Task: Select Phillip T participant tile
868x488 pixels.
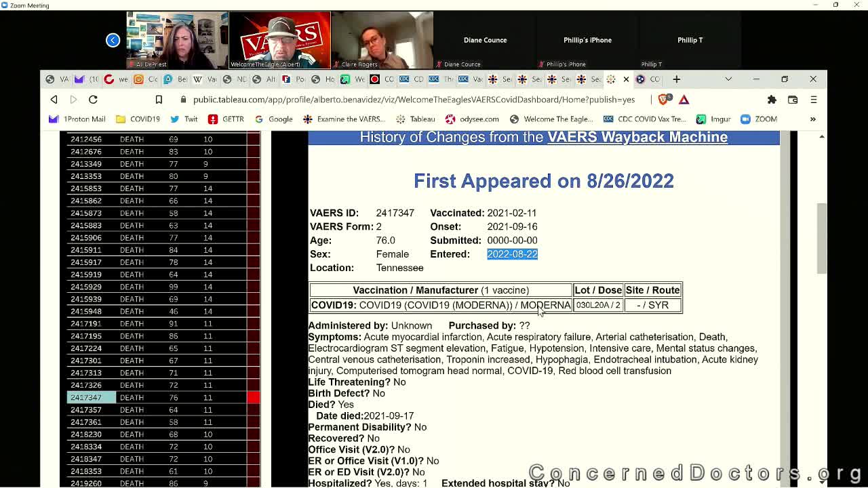Action: click(690, 40)
